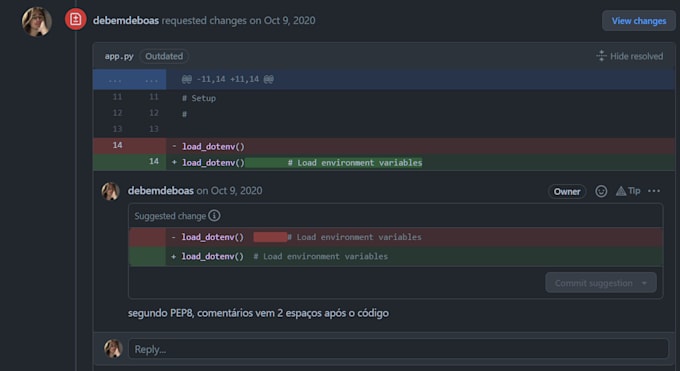Select the deleted line 14 number
This screenshot has height=371, width=680.
(x=118, y=145)
